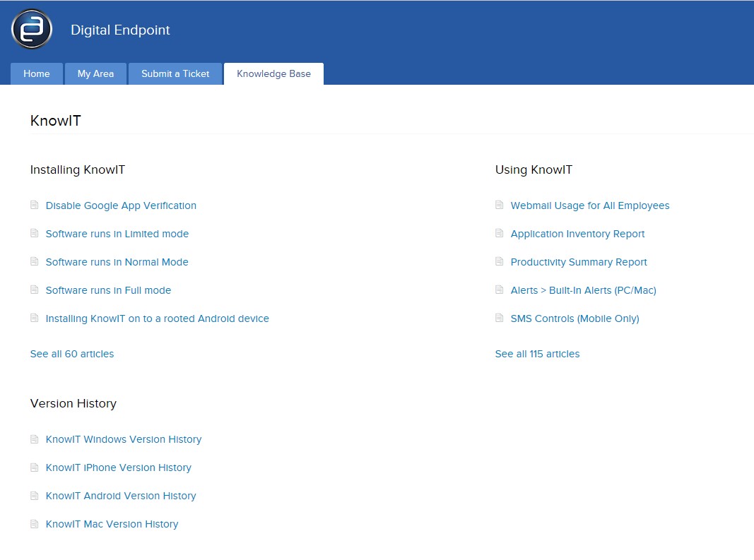This screenshot has width=754, height=560.
Task: Click document icon beside KnowIT Android Version History
Action: pyautogui.click(x=34, y=496)
